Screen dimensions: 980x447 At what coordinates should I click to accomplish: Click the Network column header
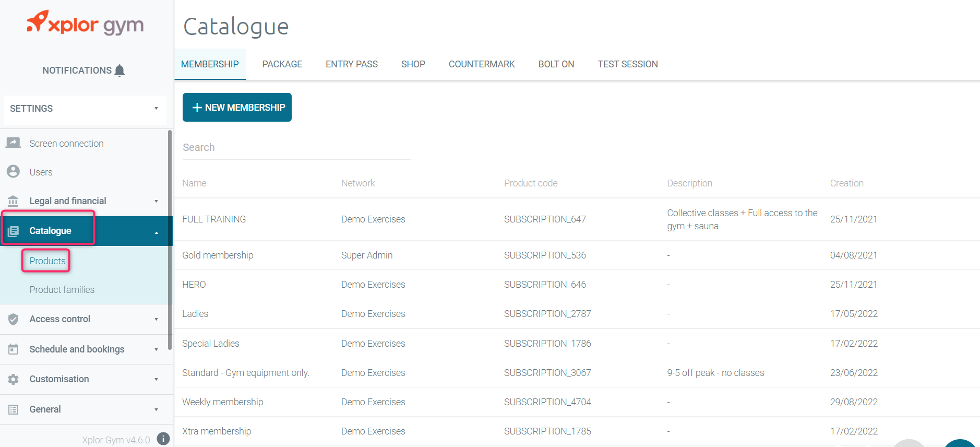358,183
